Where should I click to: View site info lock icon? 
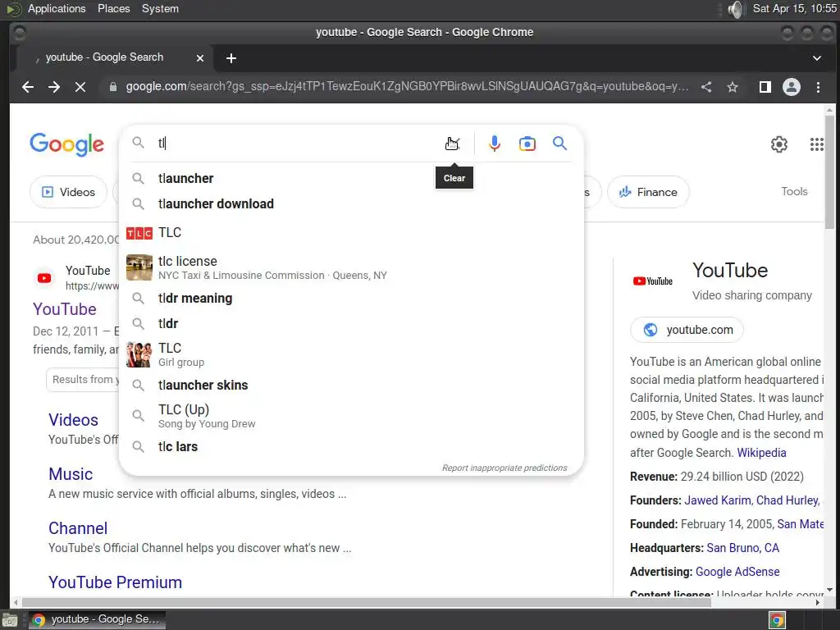113,87
